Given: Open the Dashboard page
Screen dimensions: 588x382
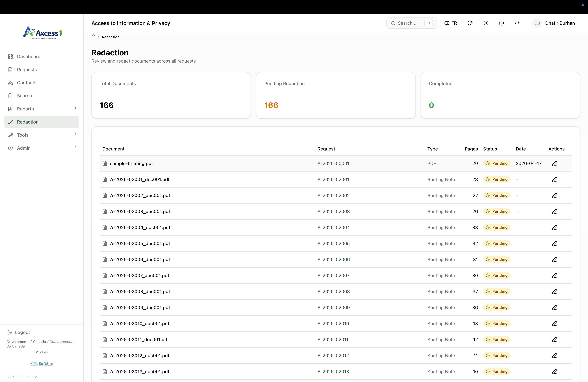Looking at the screenshot, I should (x=28, y=56).
